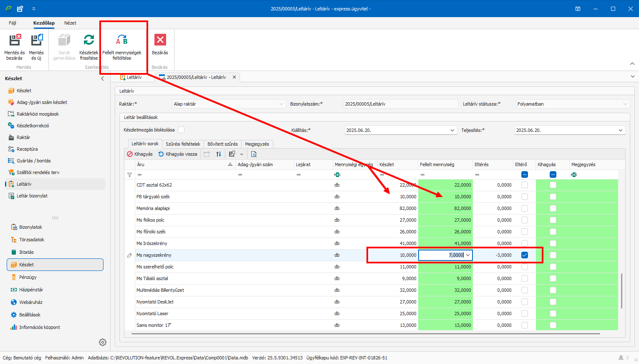
Task: Click Készletek frissítése refresh icon
Action: [88, 40]
